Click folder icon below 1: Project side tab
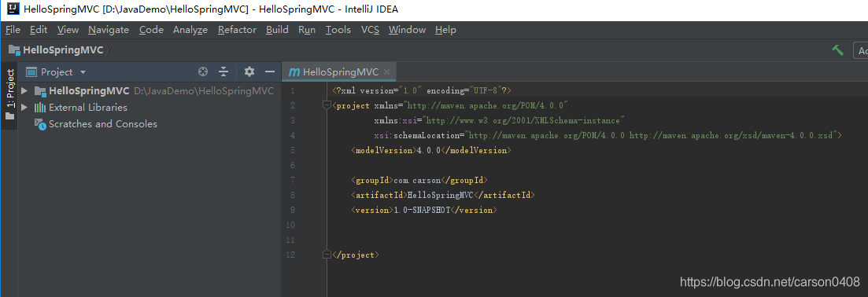 click(9, 116)
